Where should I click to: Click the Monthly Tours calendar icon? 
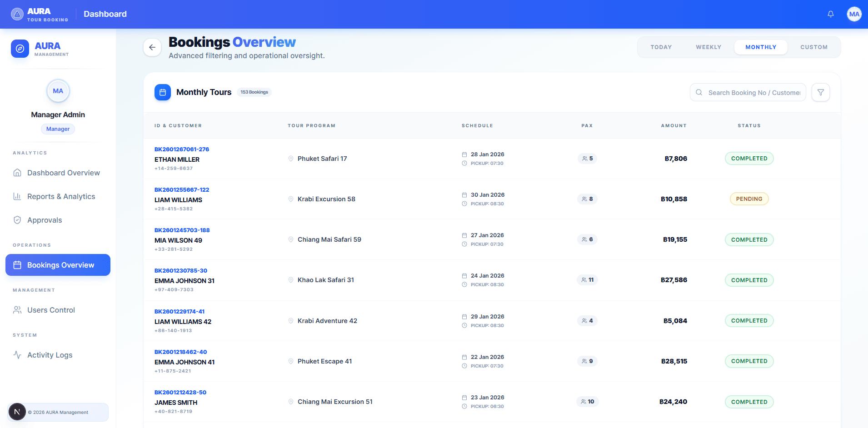[163, 92]
